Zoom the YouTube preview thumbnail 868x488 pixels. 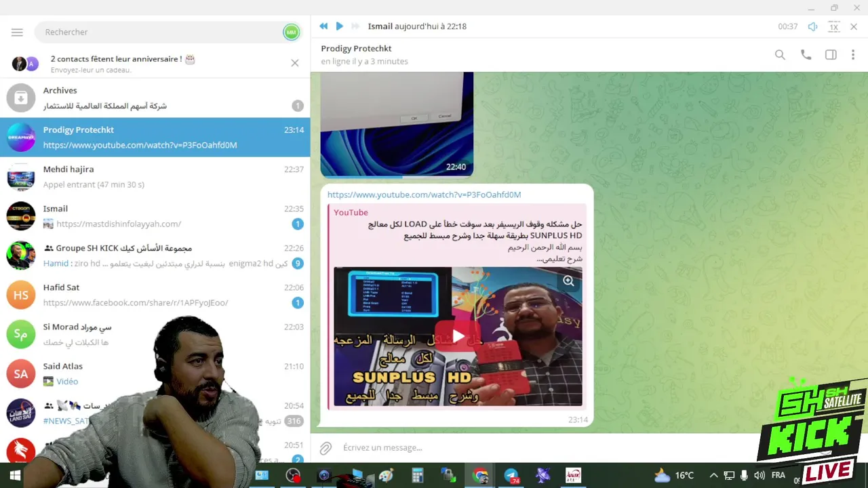click(x=568, y=281)
